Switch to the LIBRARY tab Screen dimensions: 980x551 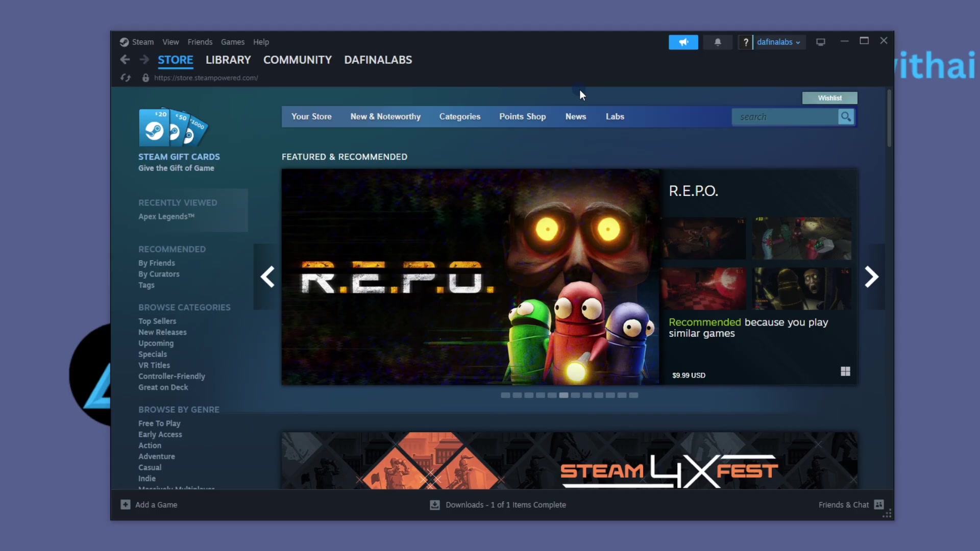228,60
